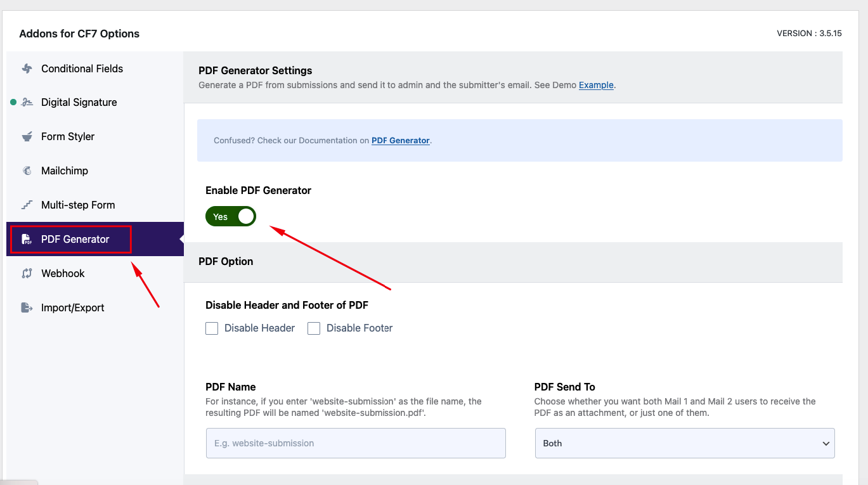Open the PDF Send To dropdown
Image resolution: width=868 pixels, height=485 pixels.
point(685,443)
